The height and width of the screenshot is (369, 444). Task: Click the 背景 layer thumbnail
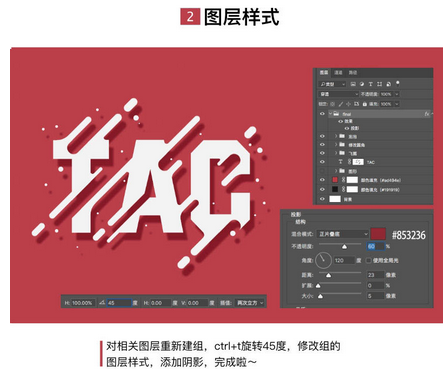335,199
